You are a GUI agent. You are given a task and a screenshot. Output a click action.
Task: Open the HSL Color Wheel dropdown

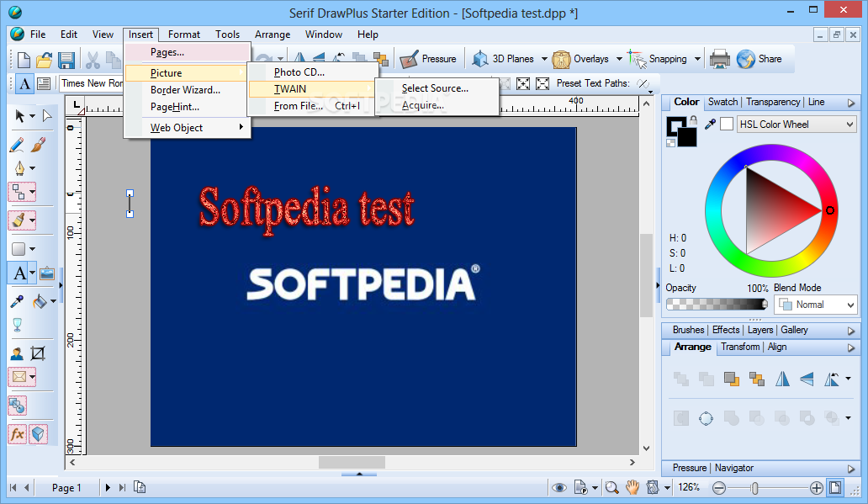point(797,125)
